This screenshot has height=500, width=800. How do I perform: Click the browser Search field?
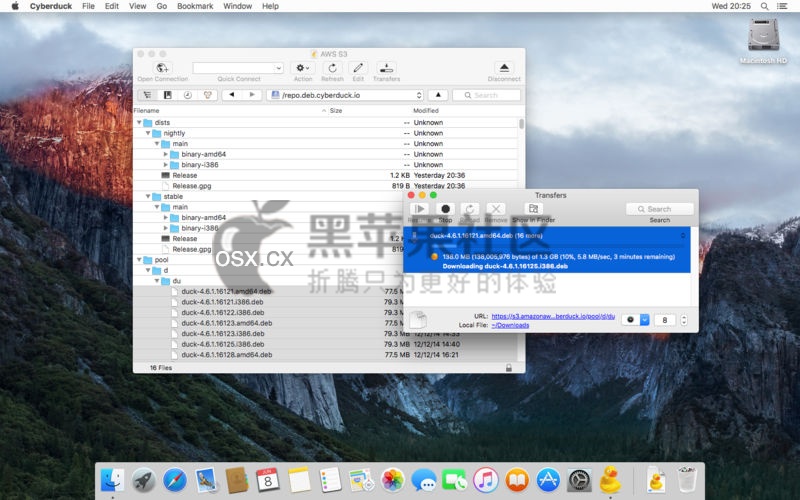tap(486, 95)
